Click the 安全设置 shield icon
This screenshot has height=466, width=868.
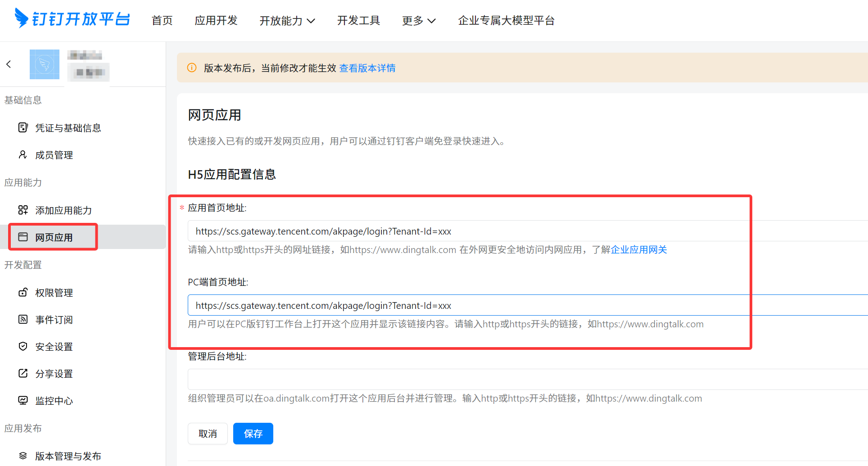(x=23, y=346)
